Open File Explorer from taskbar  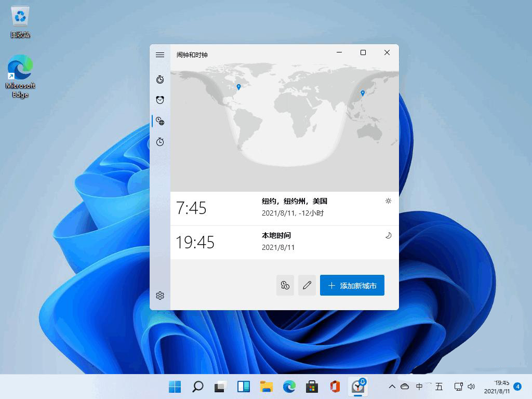(x=267, y=387)
